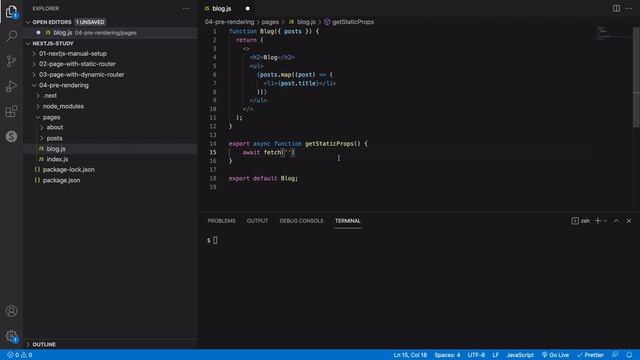640x360 pixels.
Task: Change Spaces: 4 indentation setting
Action: pyautogui.click(x=447, y=355)
